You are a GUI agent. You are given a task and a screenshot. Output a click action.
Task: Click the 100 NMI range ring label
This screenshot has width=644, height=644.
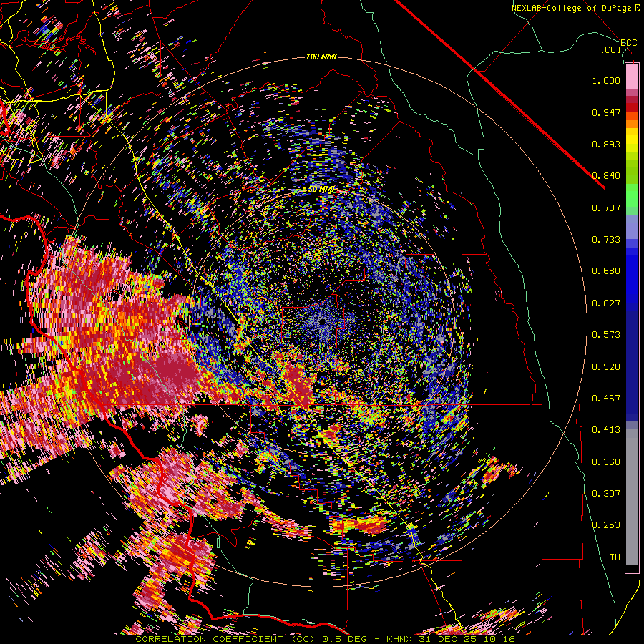click(x=321, y=57)
